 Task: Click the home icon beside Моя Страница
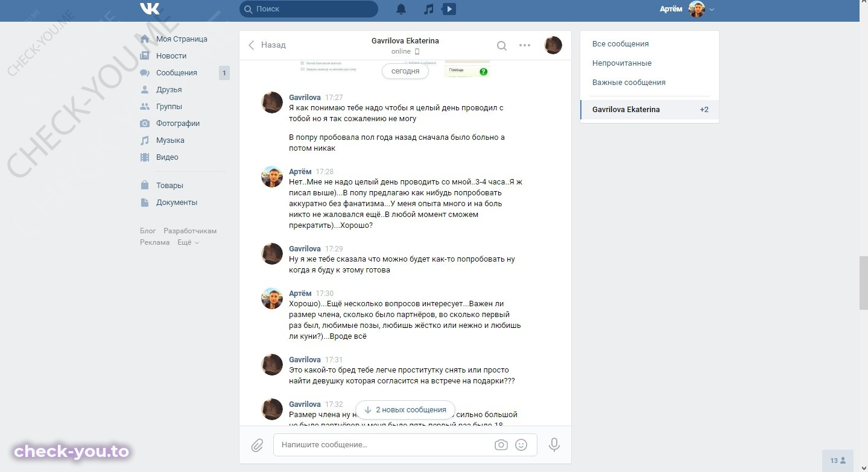click(x=145, y=39)
